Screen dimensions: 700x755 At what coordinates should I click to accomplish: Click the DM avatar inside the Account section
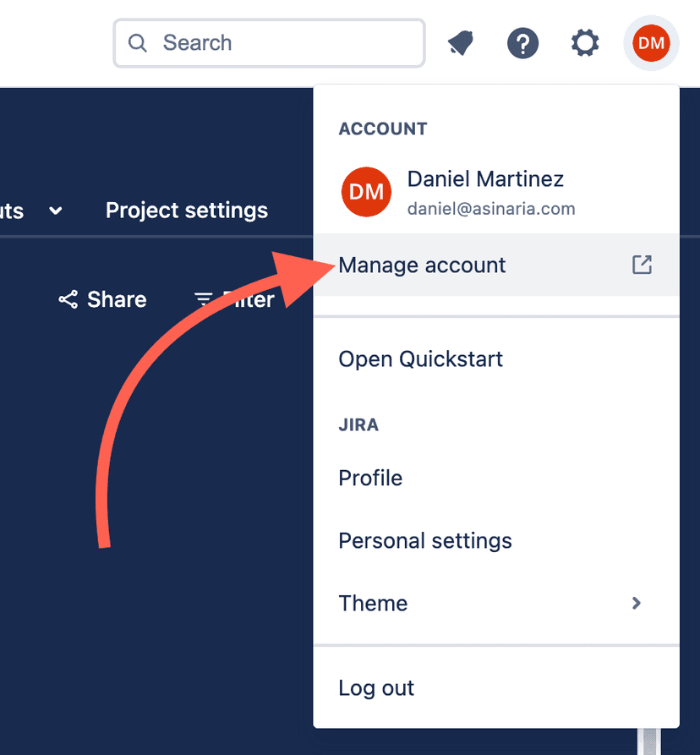point(365,192)
